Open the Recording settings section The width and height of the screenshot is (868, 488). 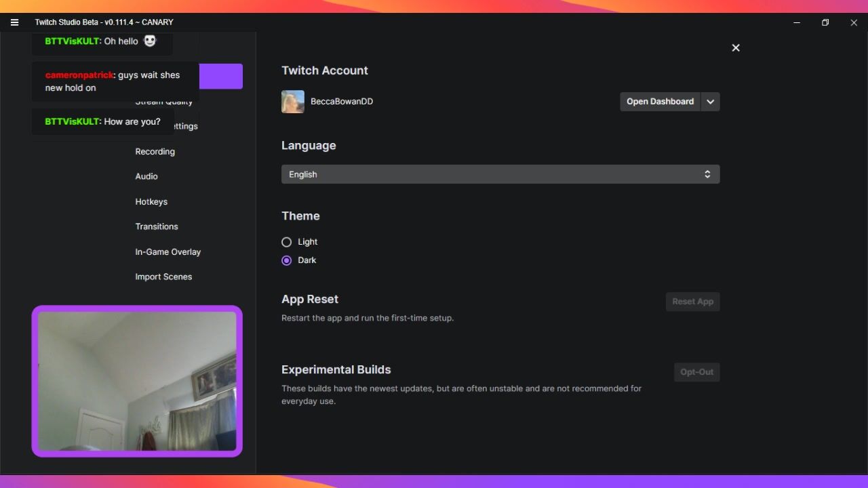coord(155,152)
